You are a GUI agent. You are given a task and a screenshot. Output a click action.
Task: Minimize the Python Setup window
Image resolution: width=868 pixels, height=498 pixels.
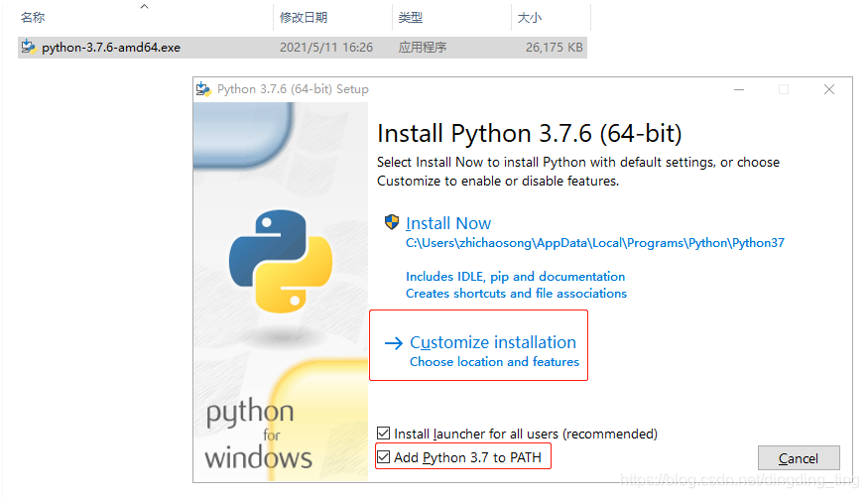[x=739, y=89]
